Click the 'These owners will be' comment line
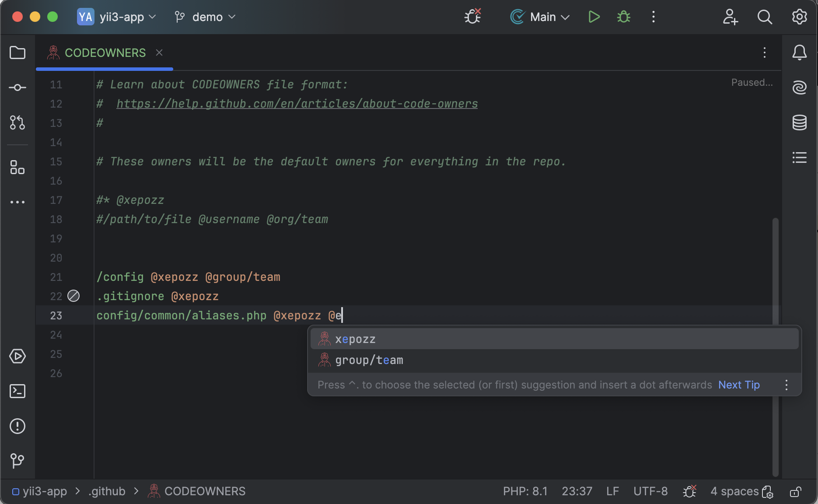The width and height of the screenshot is (818, 504). (x=331, y=161)
